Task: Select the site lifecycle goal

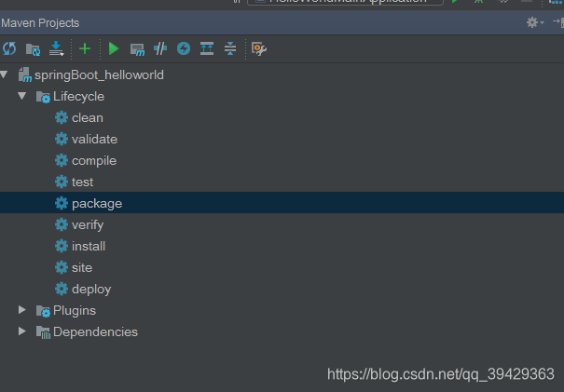Action: tap(82, 267)
